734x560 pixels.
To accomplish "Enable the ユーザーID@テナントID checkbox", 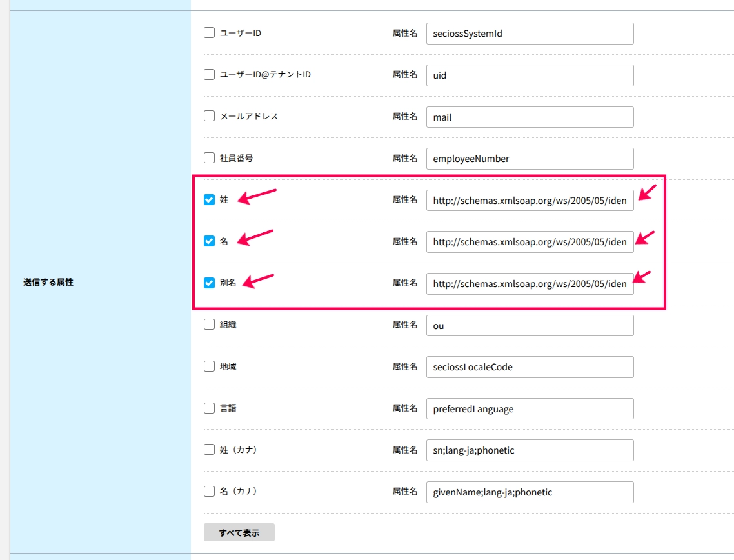I will coord(209,74).
